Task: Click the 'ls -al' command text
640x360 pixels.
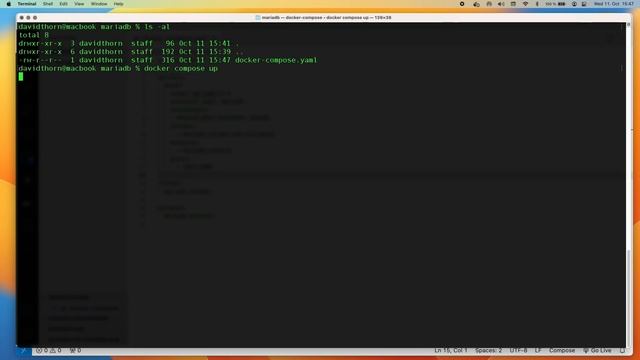Action: point(157,27)
